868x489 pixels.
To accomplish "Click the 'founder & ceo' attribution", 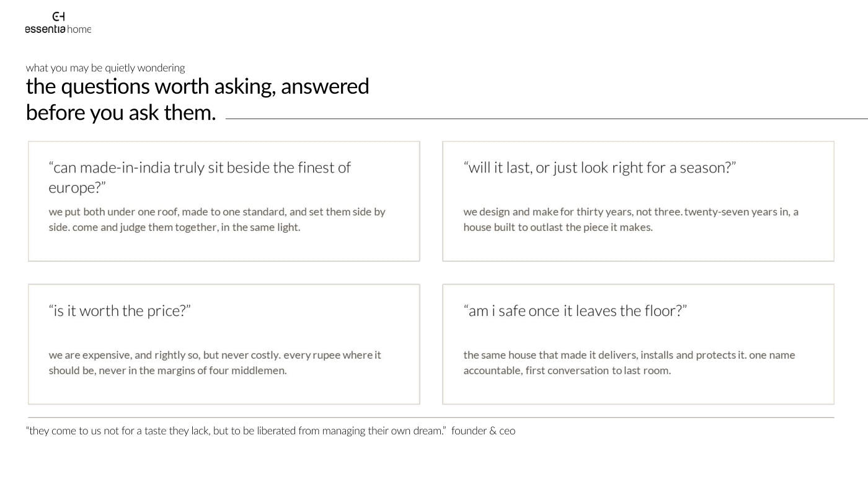I will pos(483,431).
